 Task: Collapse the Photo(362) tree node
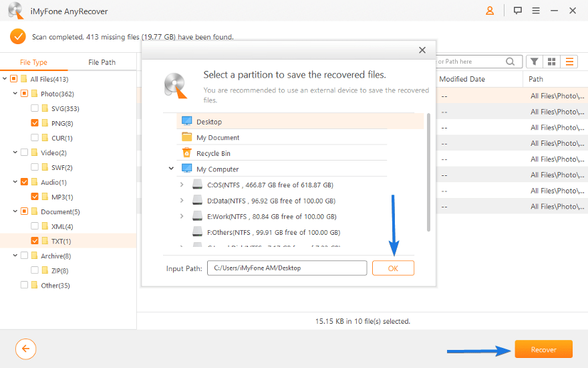point(15,94)
